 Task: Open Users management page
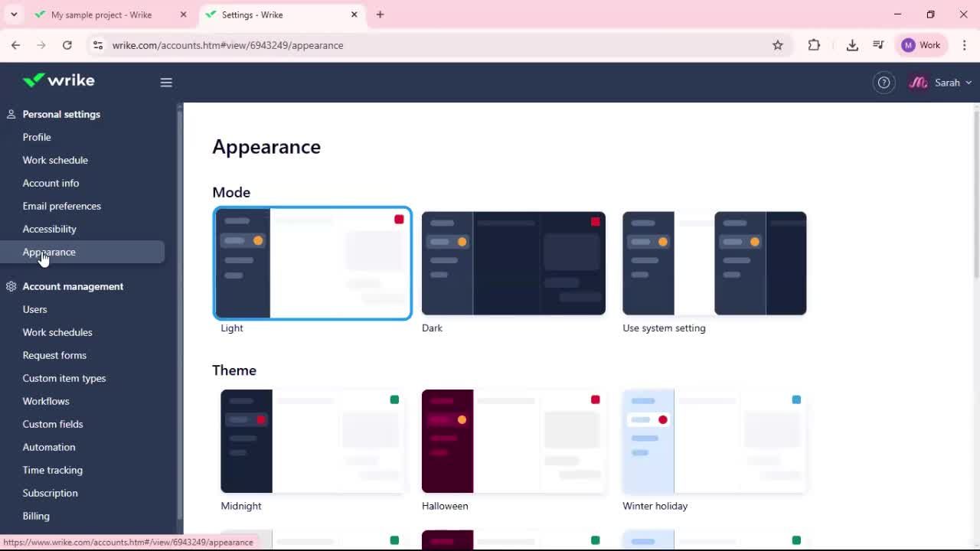[34, 309]
